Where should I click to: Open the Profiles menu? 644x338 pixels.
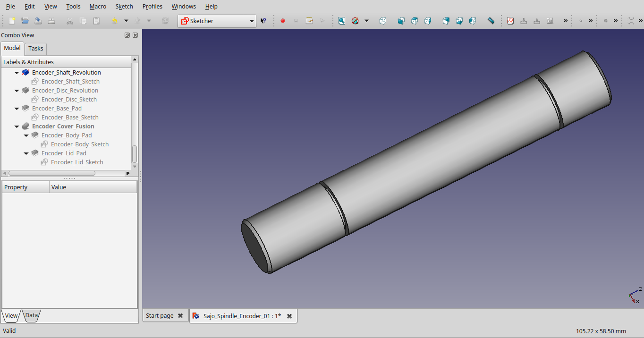pyautogui.click(x=152, y=6)
